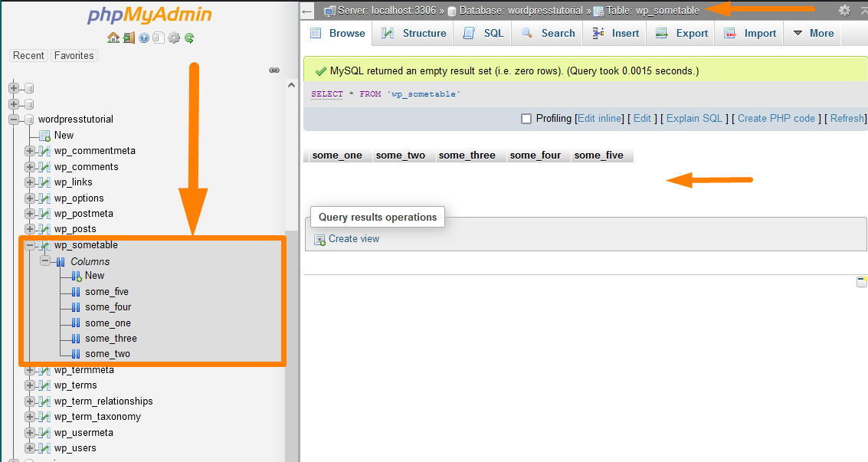This screenshot has width=868, height=462.
Task: Click the Database: wordpresstutorial breadcrumb
Action: coord(521,11)
